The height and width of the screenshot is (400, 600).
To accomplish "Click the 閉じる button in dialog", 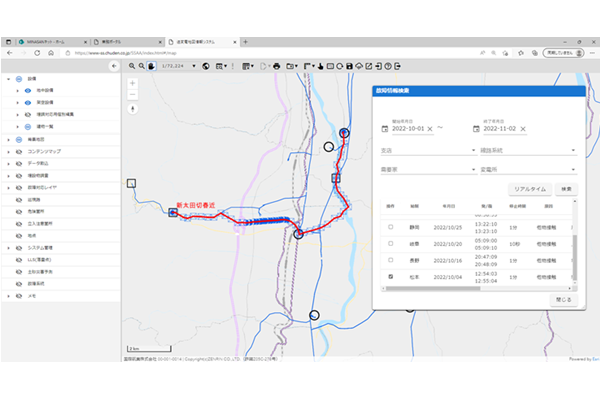I will 564,298.
